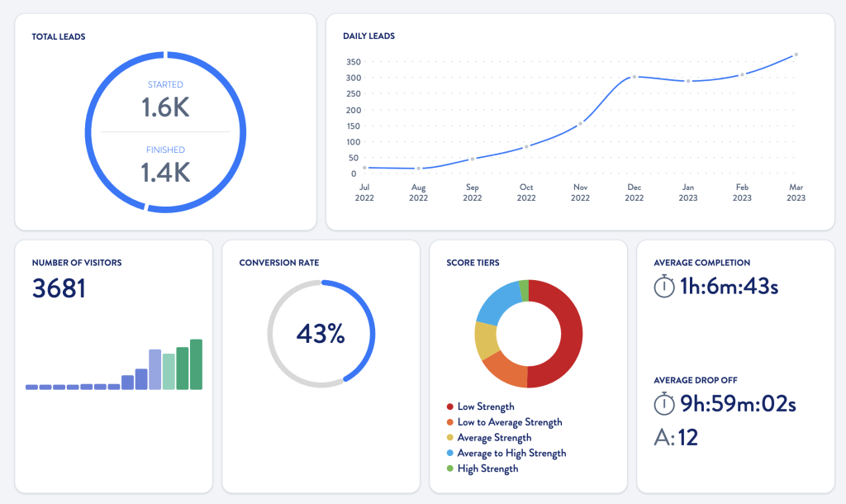This screenshot has width=846, height=504.
Task: Click the stopwatch icon beside 1h:6m:43s
Action: pos(664,286)
